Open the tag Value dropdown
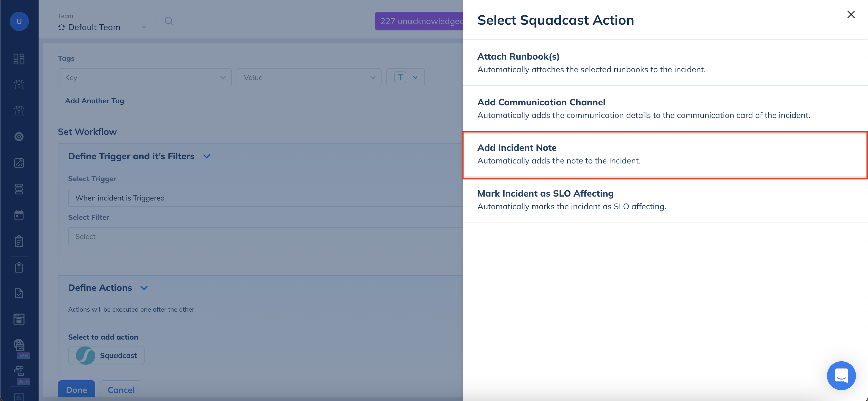The image size is (868, 401). [x=309, y=77]
